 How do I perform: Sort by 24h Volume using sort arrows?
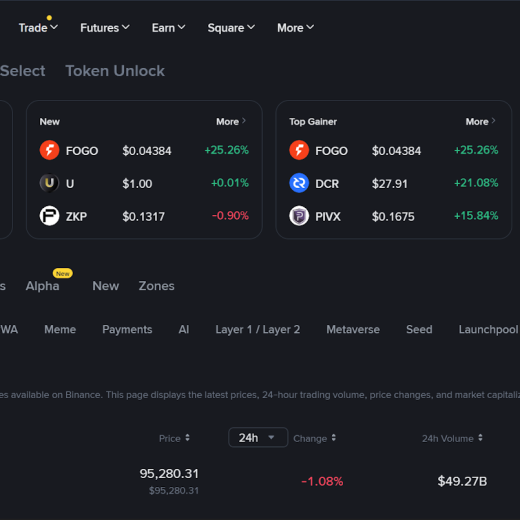pos(480,438)
